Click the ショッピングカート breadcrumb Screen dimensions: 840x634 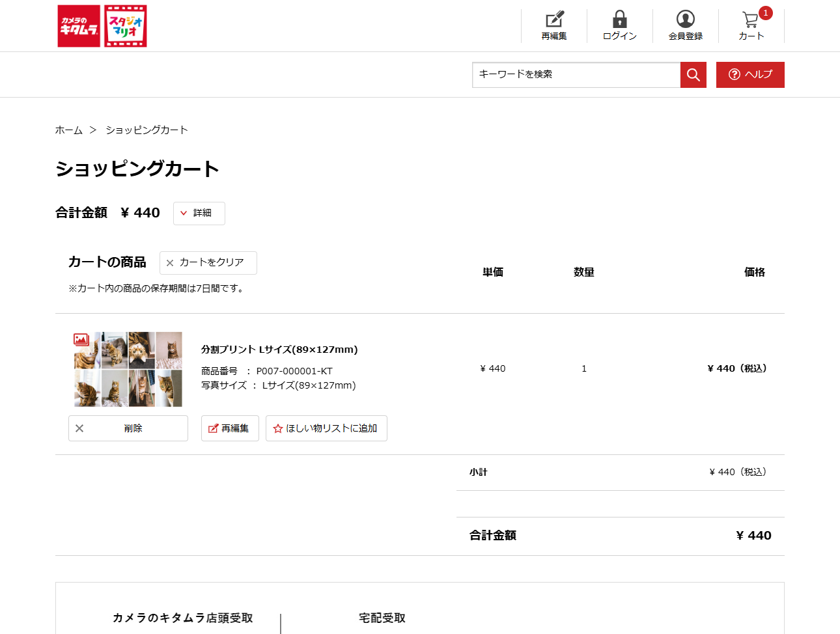[147, 130]
